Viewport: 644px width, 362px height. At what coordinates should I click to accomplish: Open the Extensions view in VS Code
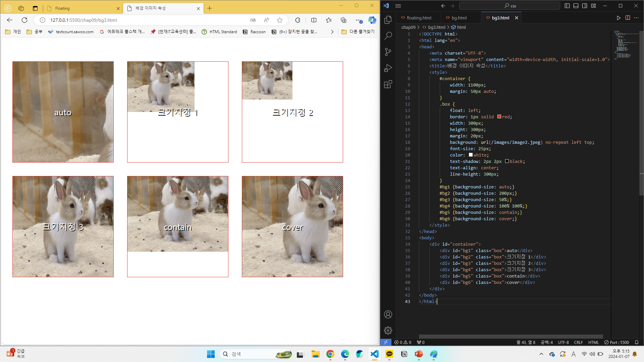point(388,84)
